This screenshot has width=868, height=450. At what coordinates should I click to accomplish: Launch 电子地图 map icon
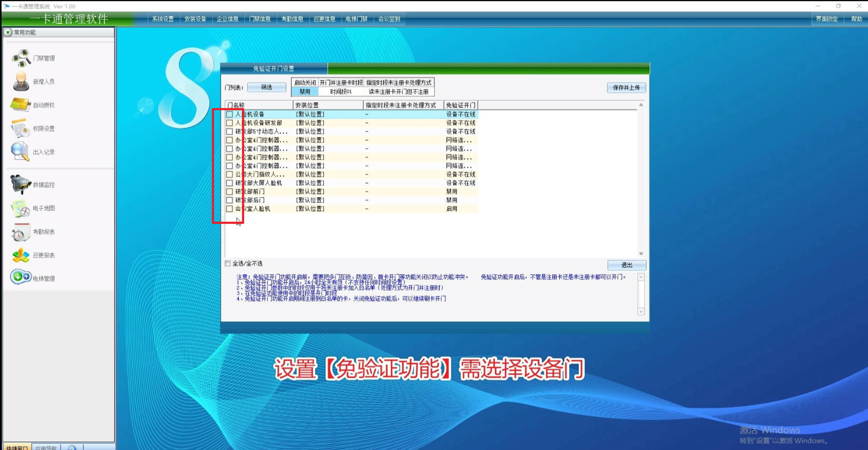coord(21,208)
